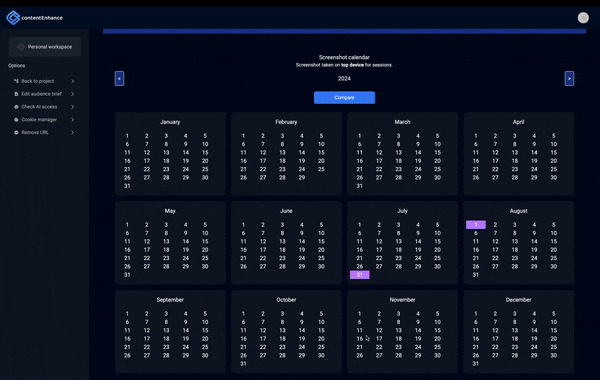Go to previous year with left arrow
The height and width of the screenshot is (380, 600).
(x=119, y=78)
